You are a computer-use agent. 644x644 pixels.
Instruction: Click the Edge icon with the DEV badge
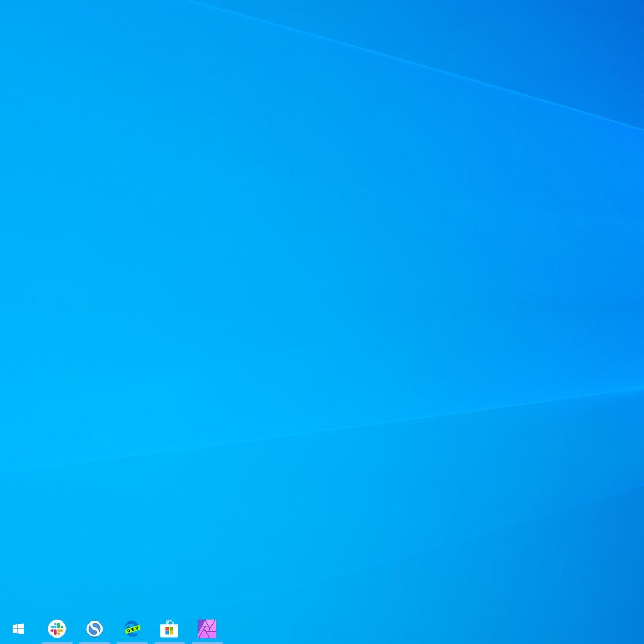click(x=133, y=627)
